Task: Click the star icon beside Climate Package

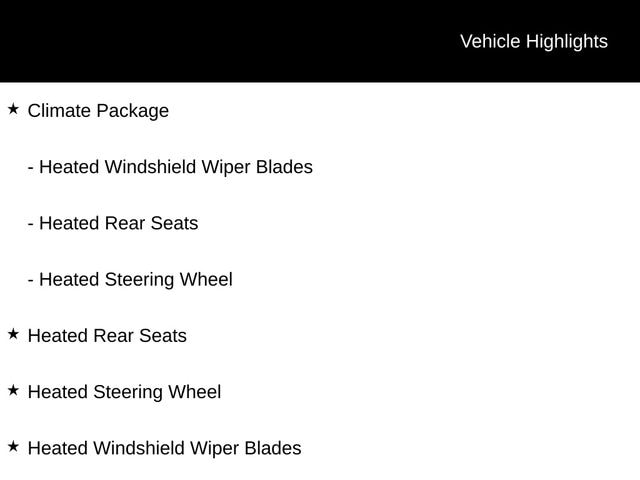Action: click(13, 109)
